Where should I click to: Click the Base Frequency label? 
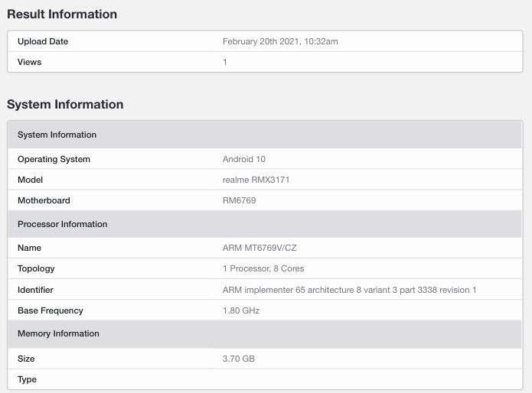[51, 310]
